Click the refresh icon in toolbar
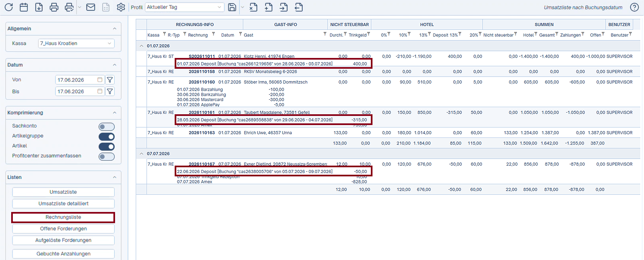Image resolution: width=644 pixels, height=260 pixels. pos(9,7)
